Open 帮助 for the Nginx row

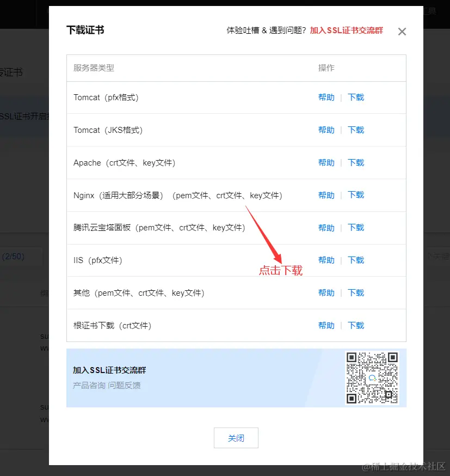[x=326, y=195]
